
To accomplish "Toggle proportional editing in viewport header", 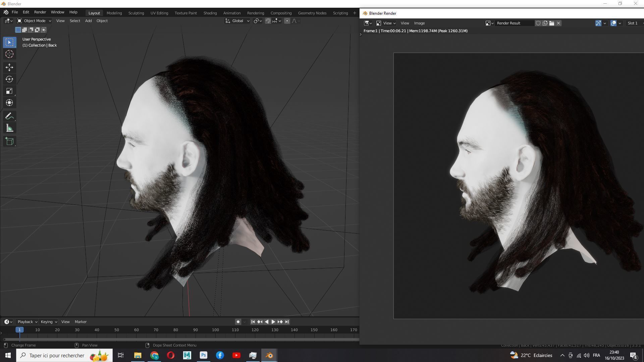I will click(x=287, y=21).
